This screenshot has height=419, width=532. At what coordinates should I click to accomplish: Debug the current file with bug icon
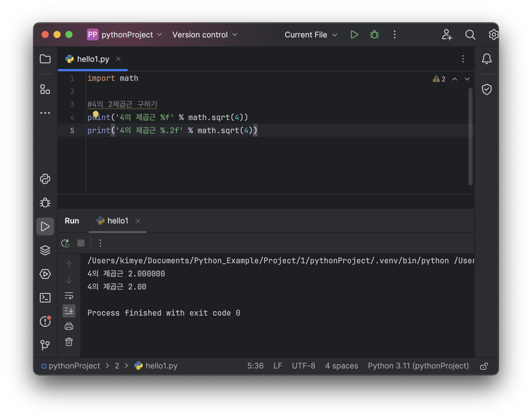click(374, 35)
